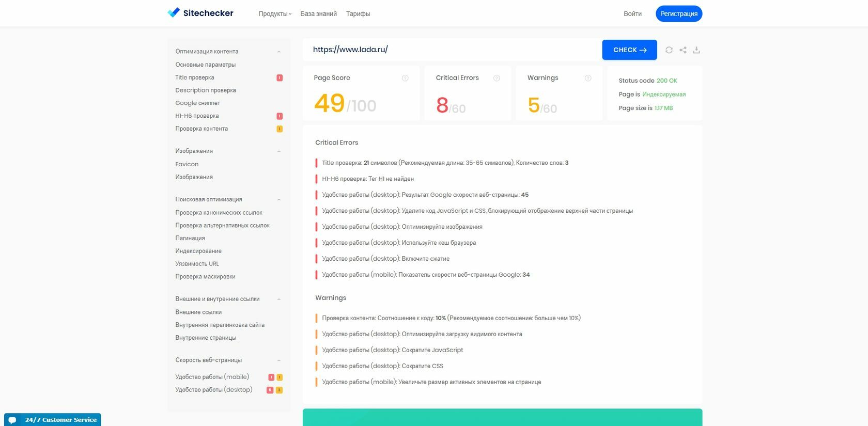Collapse the Оптимизация контента section

pyautogui.click(x=279, y=52)
